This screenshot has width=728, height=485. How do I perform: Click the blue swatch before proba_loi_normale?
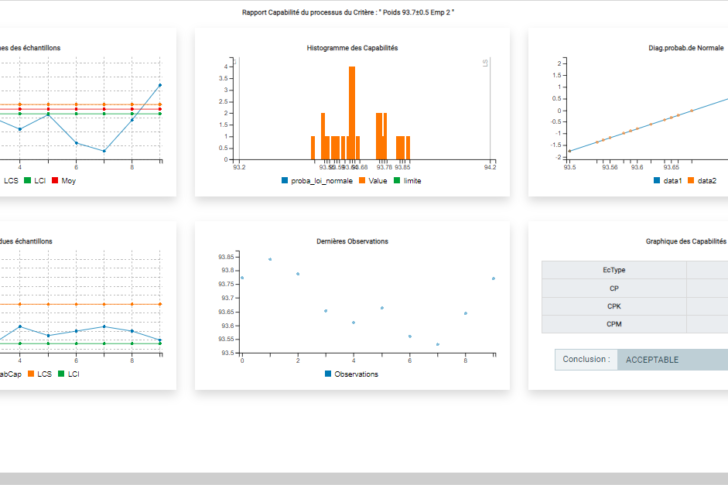285,180
